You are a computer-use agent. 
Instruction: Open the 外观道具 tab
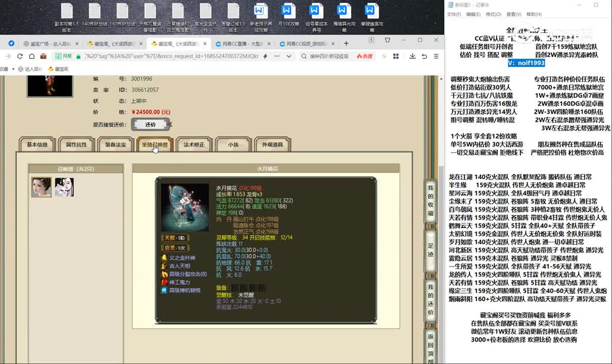point(272,145)
